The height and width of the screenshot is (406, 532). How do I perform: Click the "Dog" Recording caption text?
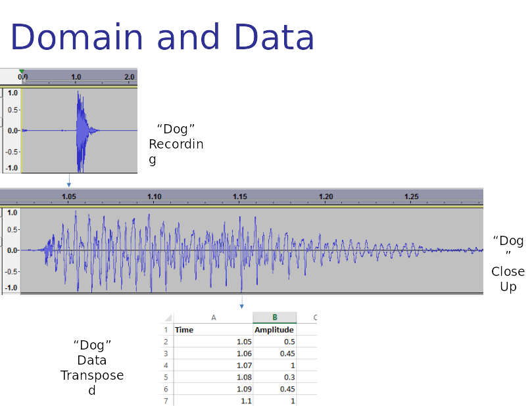point(176,144)
